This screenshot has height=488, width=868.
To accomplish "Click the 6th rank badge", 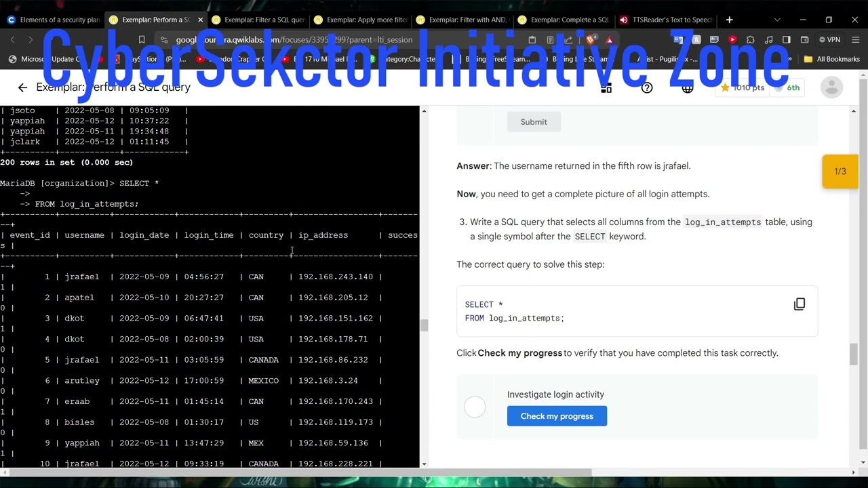I will click(x=787, y=87).
